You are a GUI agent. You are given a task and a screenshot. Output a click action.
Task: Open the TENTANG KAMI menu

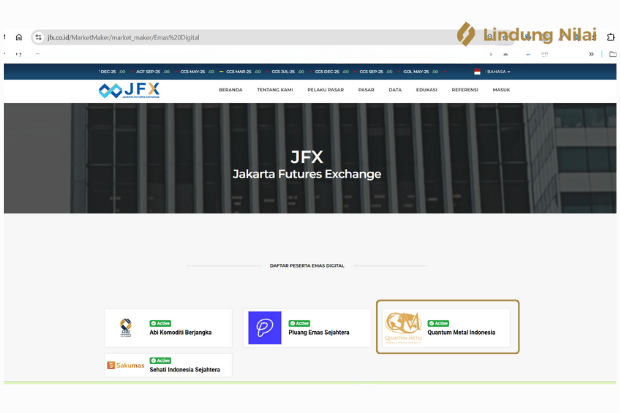click(x=275, y=90)
